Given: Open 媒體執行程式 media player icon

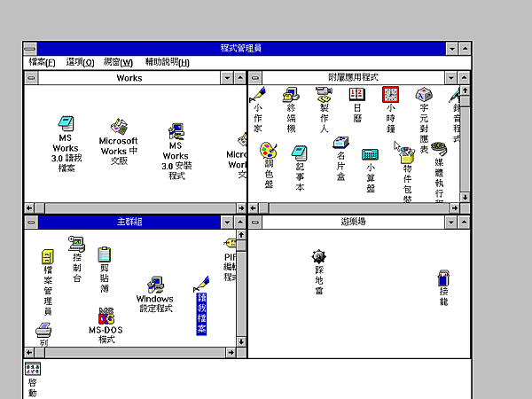Looking at the screenshot, I should point(439,149).
